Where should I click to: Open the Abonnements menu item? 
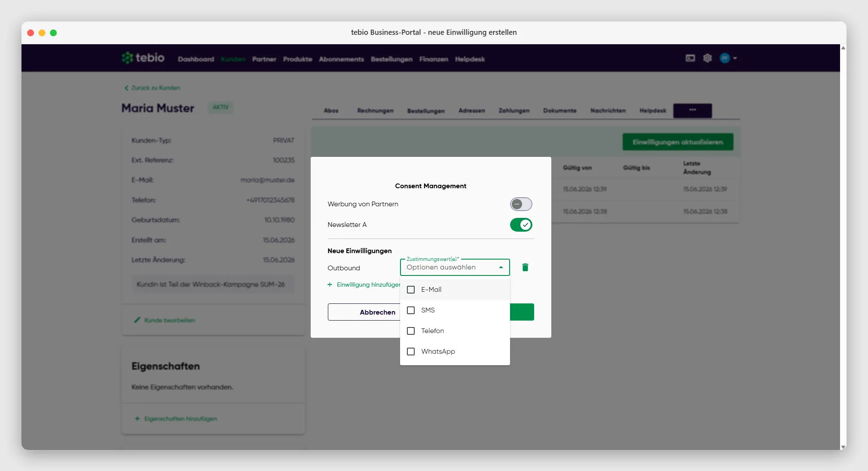[x=341, y=59]
